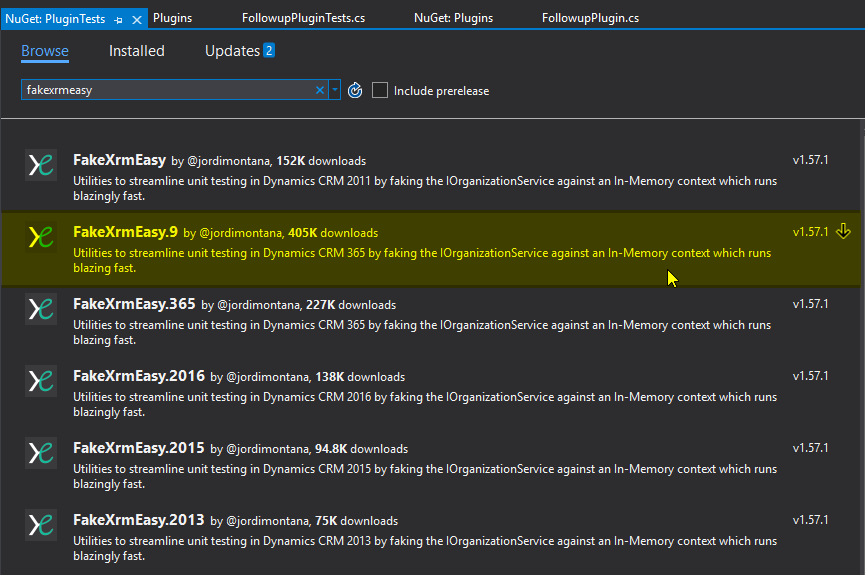Switch to the Plugins tab
The height and width of the screenshot is (575, 865).
(x=173, y=18)
